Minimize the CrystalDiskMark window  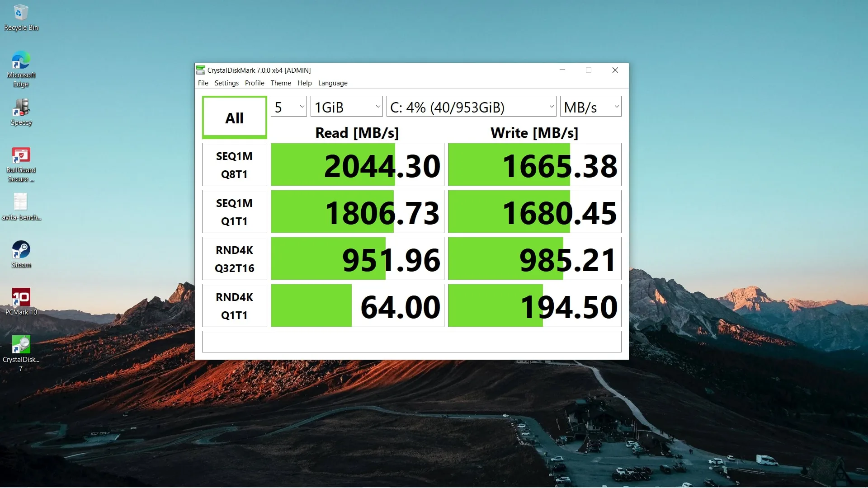[562, 70]
